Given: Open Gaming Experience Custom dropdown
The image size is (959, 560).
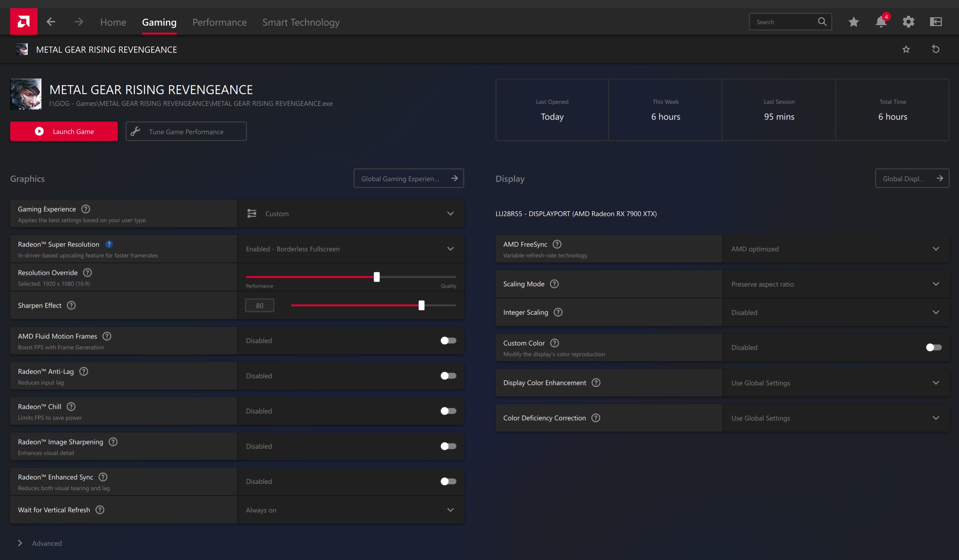Looking at the screenshot, I should [351, 214].
